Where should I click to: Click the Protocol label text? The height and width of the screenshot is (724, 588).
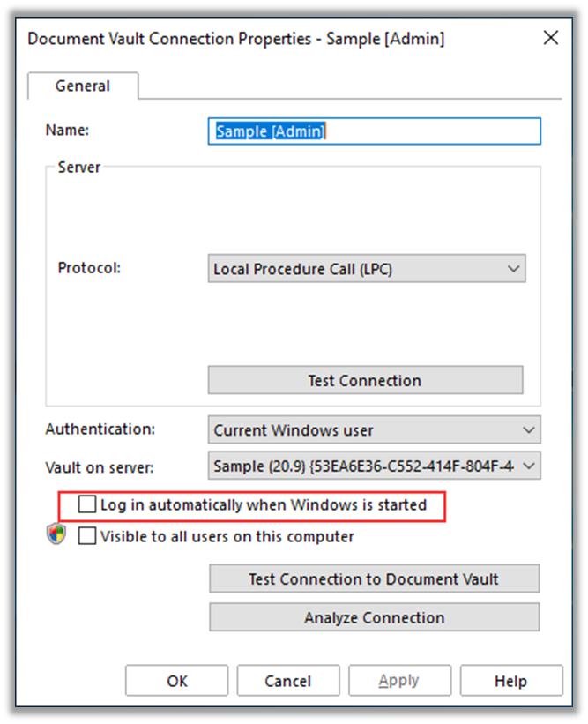[89, 268]
